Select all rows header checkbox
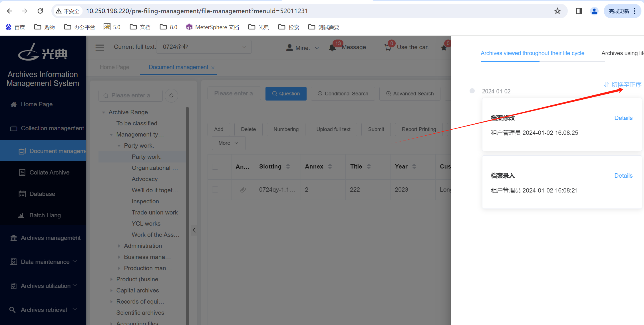The image size is (644, 325). pos(215,166)
